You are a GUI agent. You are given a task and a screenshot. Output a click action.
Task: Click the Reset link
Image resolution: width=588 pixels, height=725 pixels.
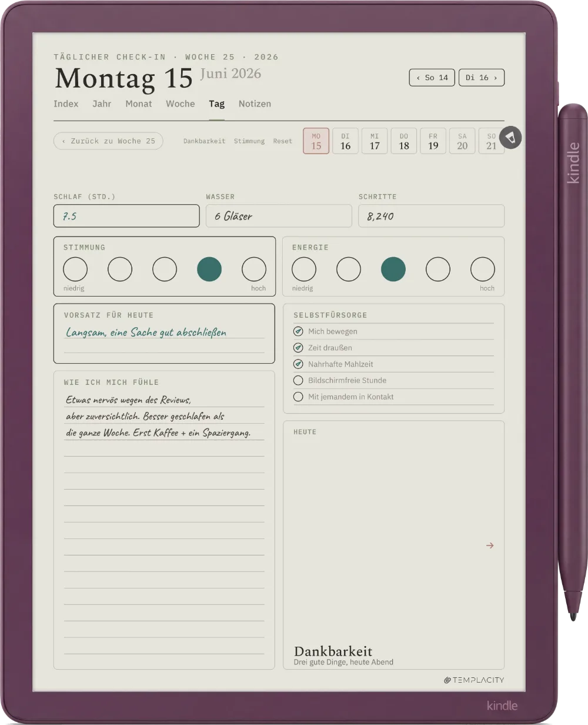(282, 141)
